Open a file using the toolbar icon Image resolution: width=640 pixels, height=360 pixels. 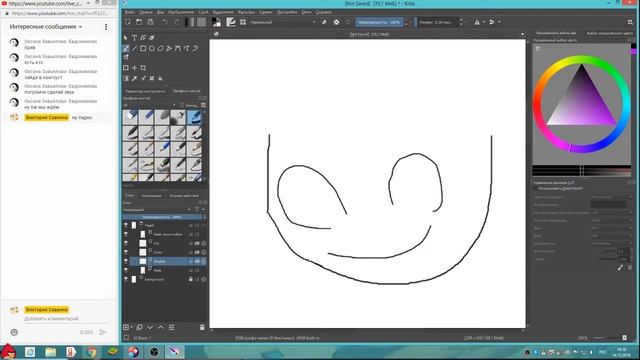point(139,22)
